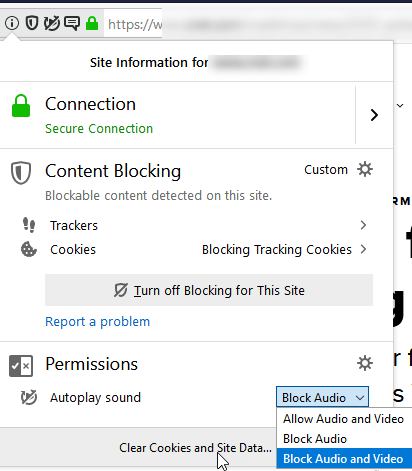Expand Blocking Tracking Cookies chevron

coord(363,249)
